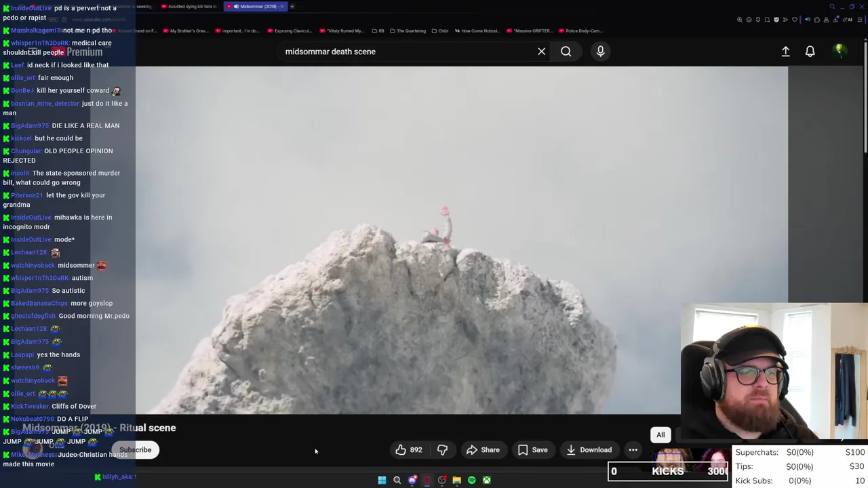Click the browser search tabs icon

(x=832, y=6)
